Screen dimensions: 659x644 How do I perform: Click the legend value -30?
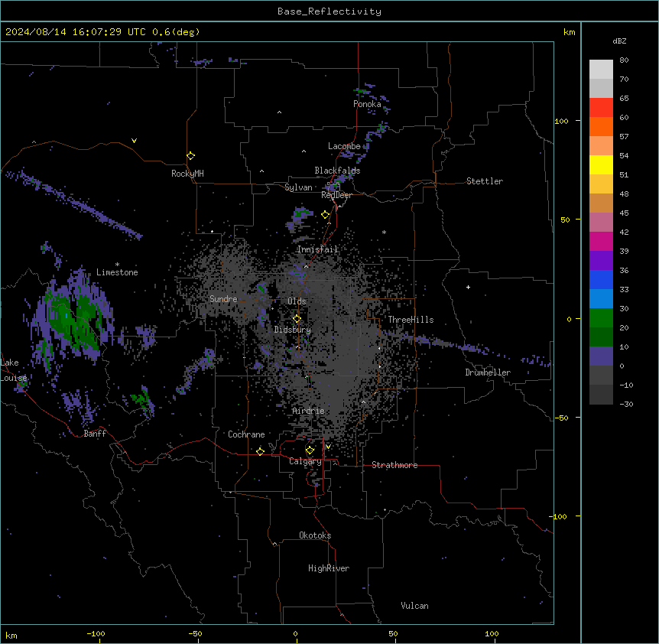click(x=626, y=405)
